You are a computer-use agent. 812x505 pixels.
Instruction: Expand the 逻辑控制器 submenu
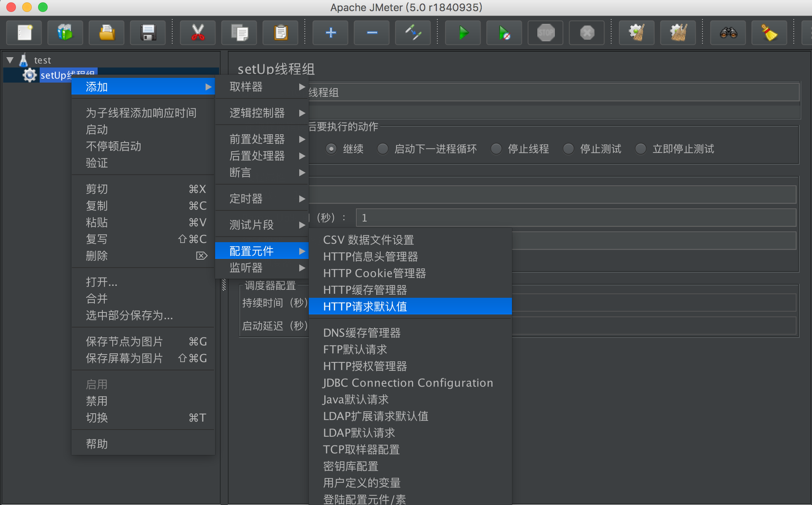(262, 113)
